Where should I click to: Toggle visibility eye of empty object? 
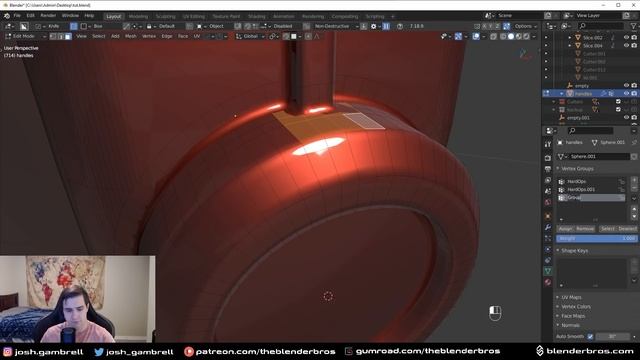tap(627, 86)
